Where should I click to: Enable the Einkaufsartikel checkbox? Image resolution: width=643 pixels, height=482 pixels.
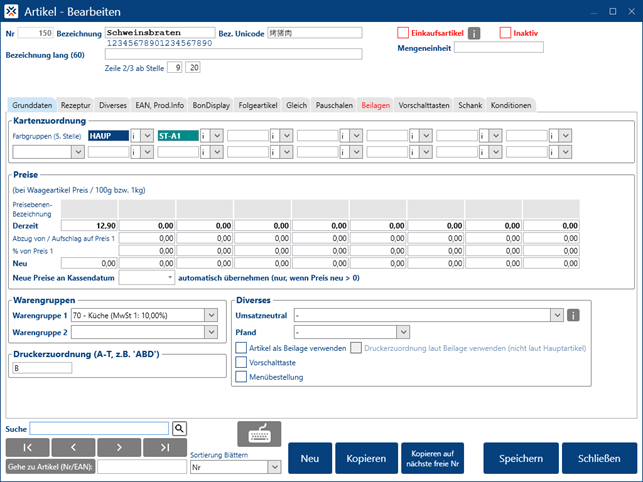(x=404, y=33)
